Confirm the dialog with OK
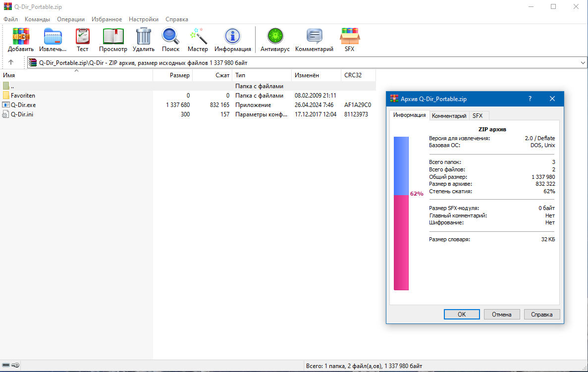 pos(462,314)
